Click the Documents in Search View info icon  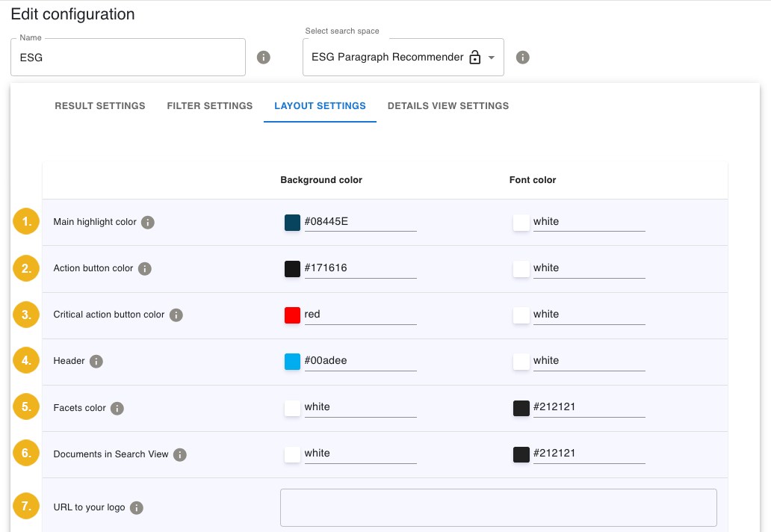(179, 454)
